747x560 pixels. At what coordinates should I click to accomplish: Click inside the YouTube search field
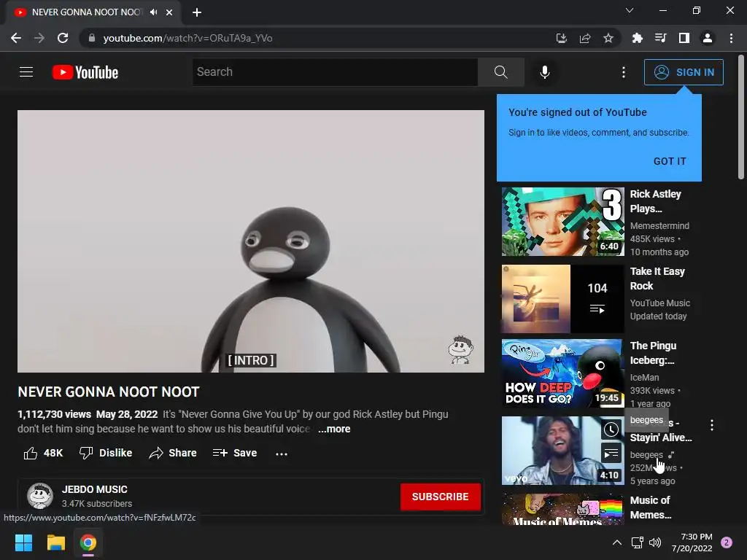pyautogui.click(x=335, y=72)
